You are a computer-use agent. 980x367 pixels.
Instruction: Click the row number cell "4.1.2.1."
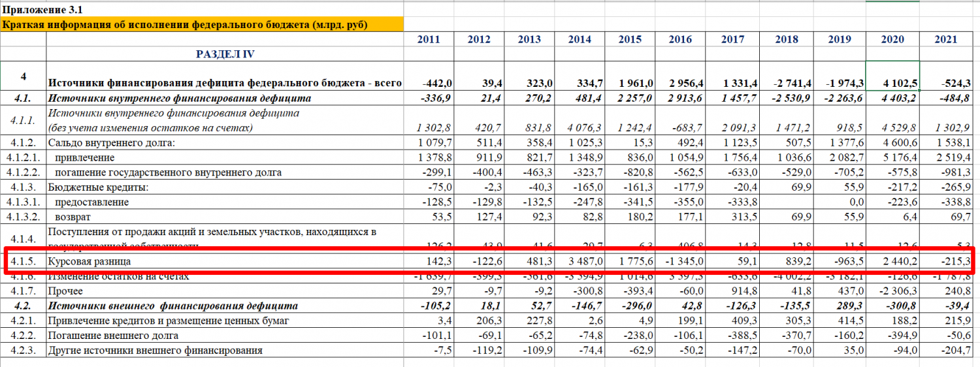point(24,157)
